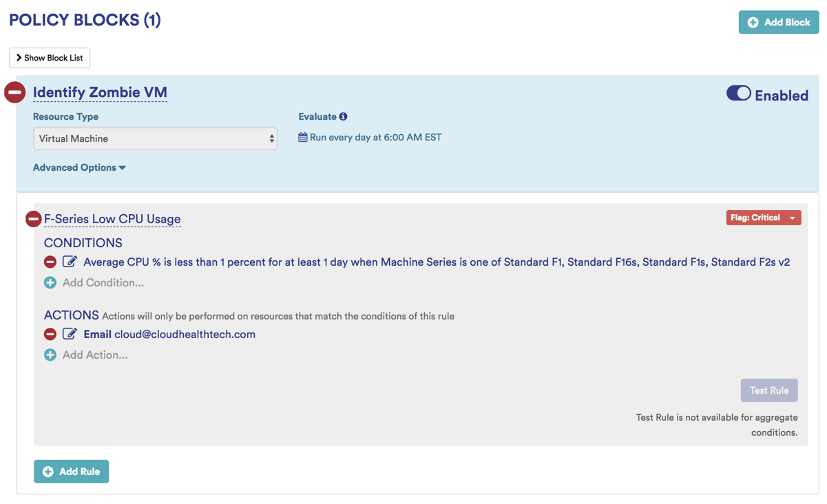Click the calendar schedule icon
The height and width of the screenshot is (504, 827).
click(302, 137)
